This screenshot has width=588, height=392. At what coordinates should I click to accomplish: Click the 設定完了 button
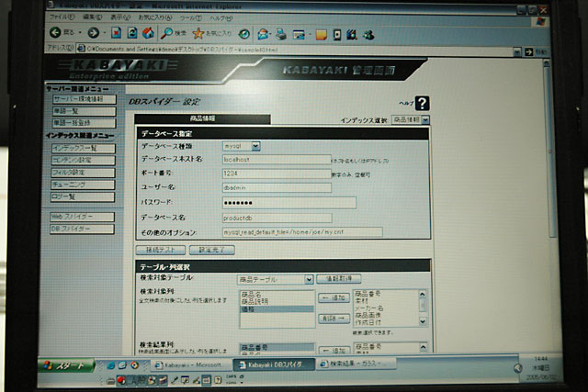[212, 250]
